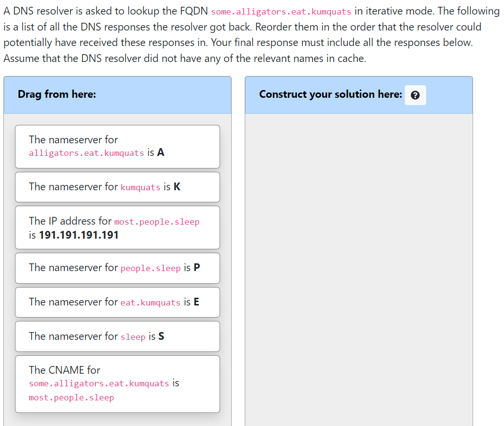Screen dimensions: 504x426
Task: Select the CNAME for some.alligators.eat.kumquats card
Action: 117,383
